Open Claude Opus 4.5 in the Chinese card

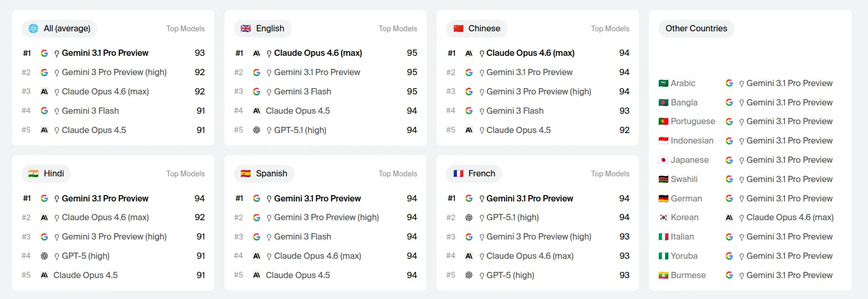coord(519,130)
